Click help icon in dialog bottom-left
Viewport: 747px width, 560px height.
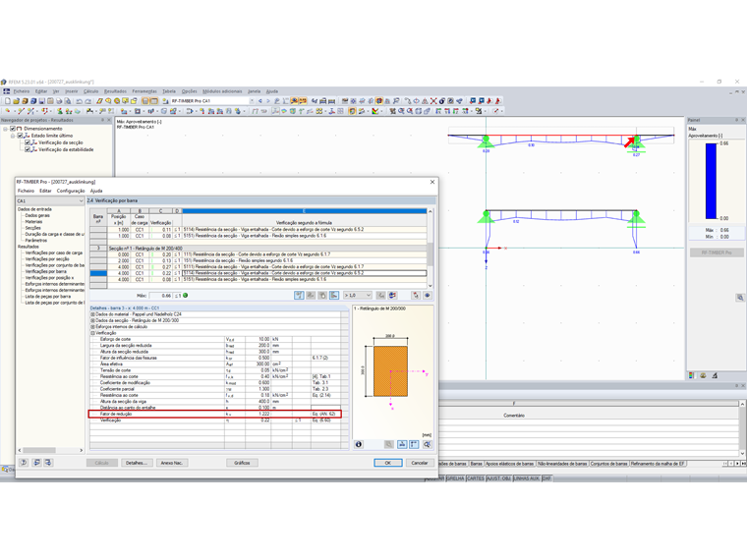24,463
